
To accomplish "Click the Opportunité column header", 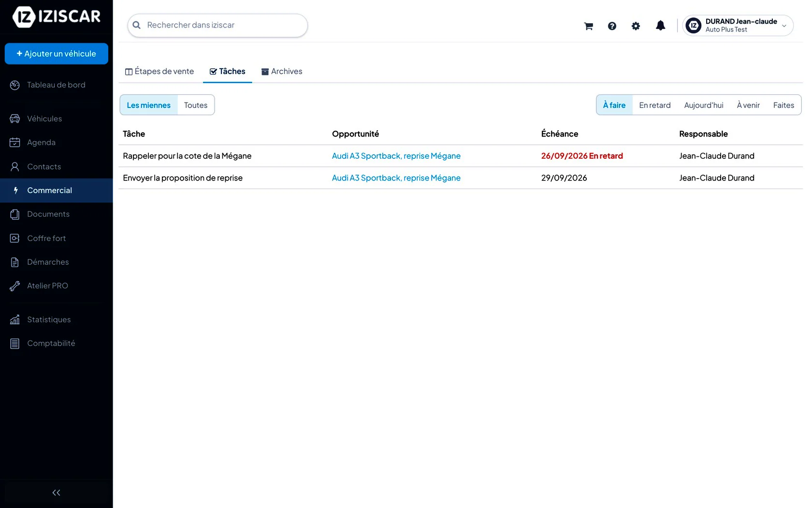I will [355, 134].
